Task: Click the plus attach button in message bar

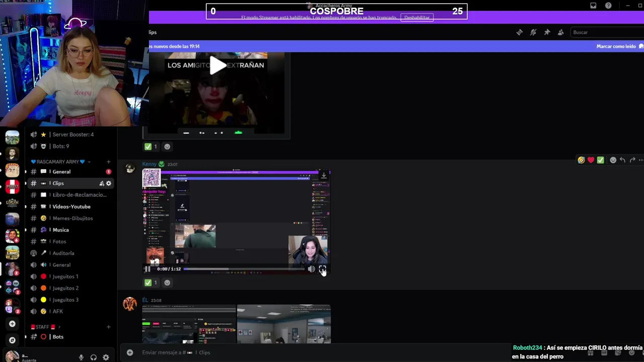Action: tap(130, 352)
